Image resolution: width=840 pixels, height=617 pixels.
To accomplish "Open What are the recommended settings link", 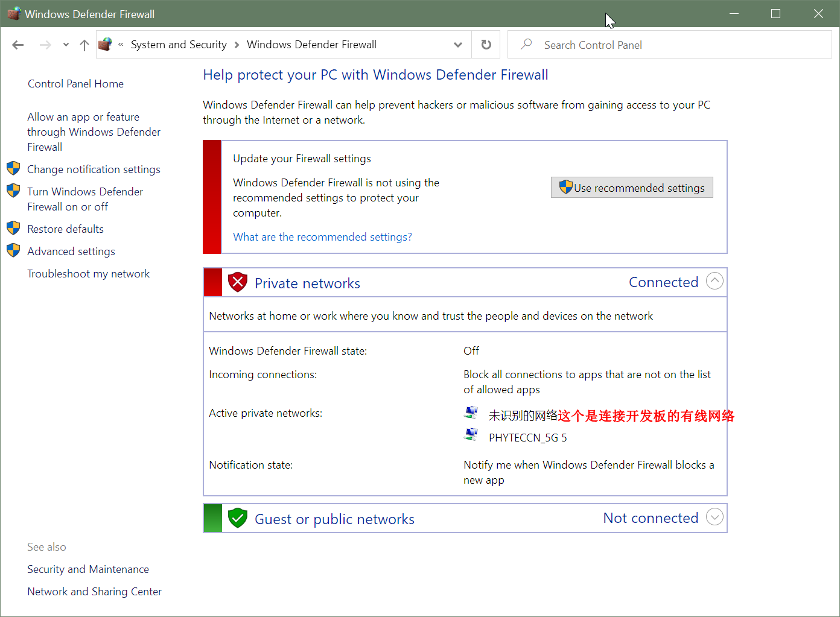I will click(322, 237).
